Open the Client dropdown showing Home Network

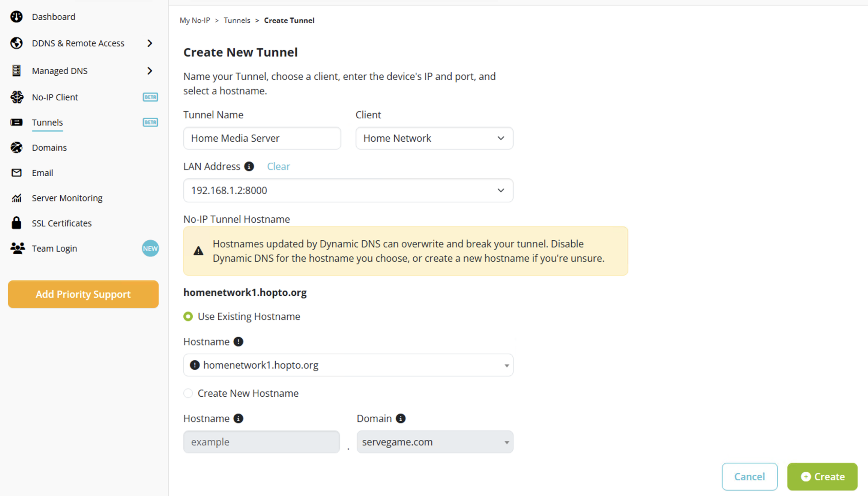click(x=434, y=138)
